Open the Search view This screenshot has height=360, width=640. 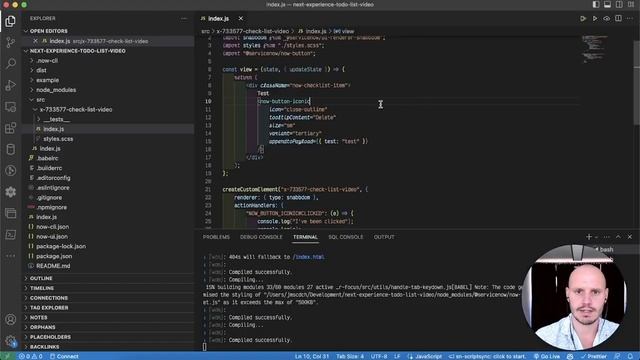tap(11, 63)
